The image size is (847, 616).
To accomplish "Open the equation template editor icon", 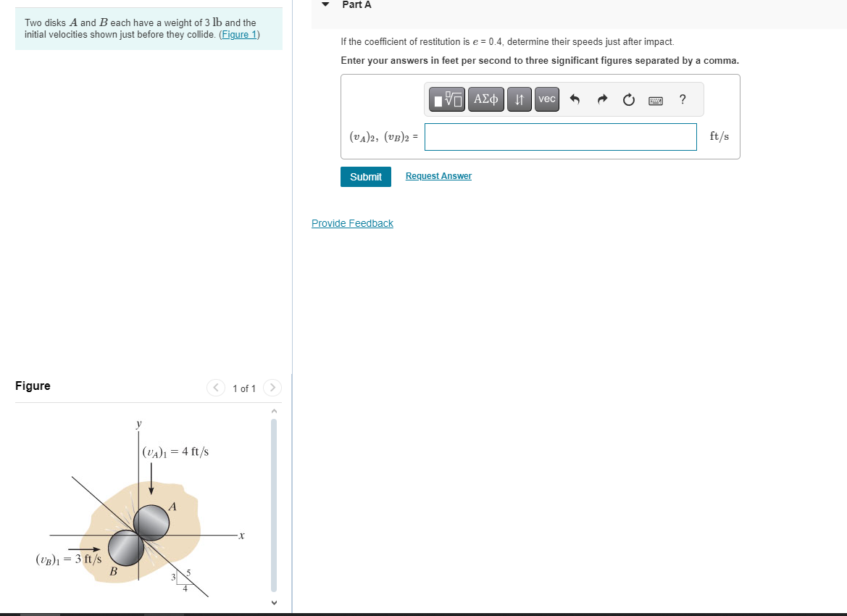I will (446, 99).
